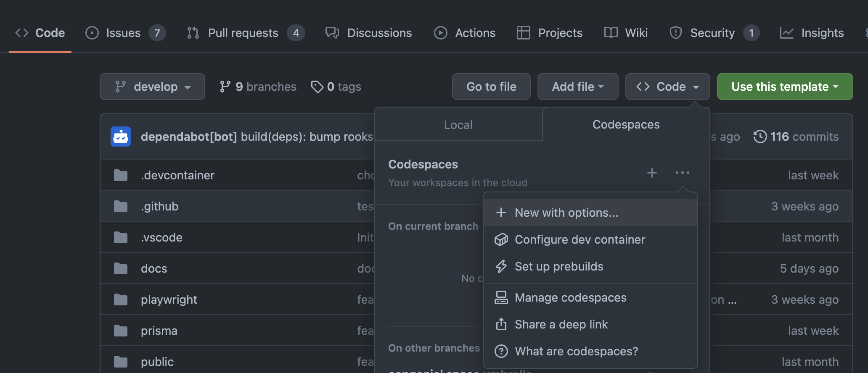Open Use this template dropdown
Screen dimensions: 868x373
[x=785, y=87]
